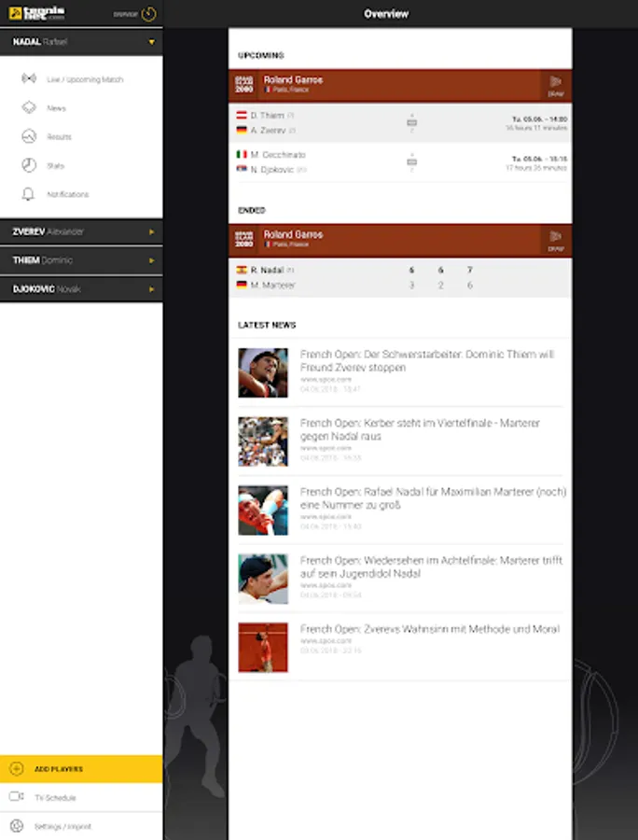Open upcoming Roland Garros tournament header
Viewport: 638px width, 840px height.
(x=400, y=85)
